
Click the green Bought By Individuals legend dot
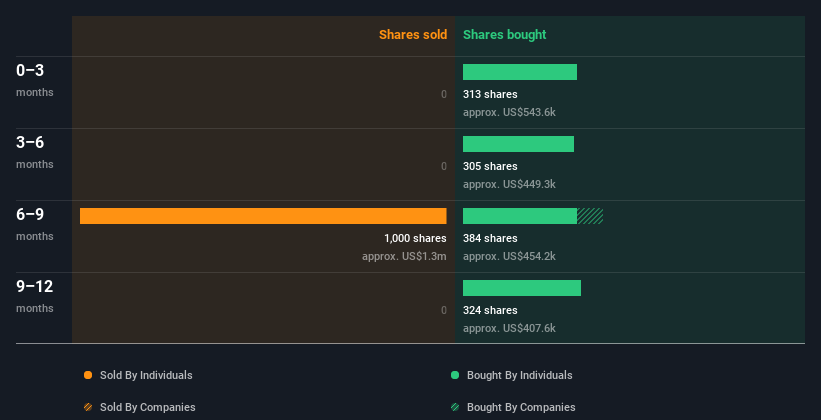coord(455,375)
